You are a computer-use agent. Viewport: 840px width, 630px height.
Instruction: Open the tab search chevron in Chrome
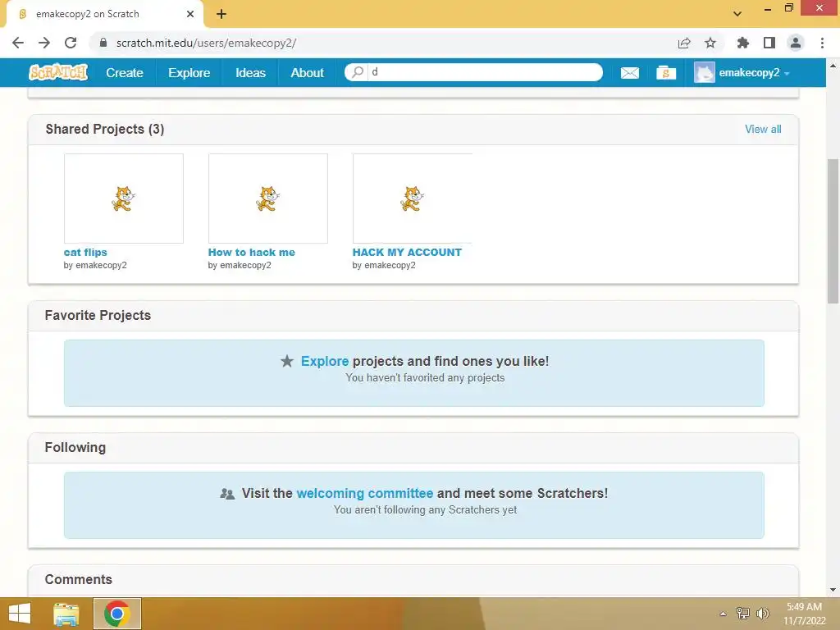(x=737, y=14)
